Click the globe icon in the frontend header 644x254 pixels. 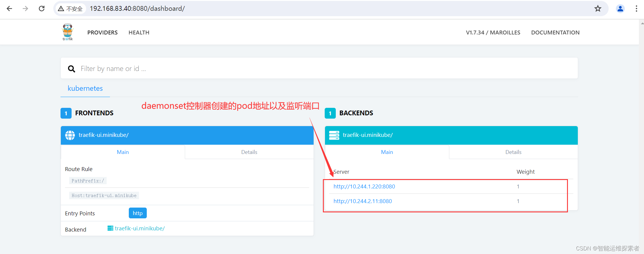point(70,135)
